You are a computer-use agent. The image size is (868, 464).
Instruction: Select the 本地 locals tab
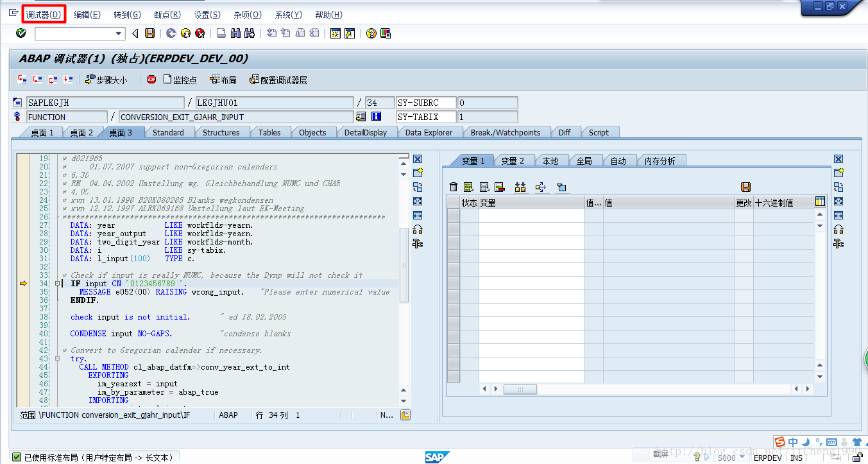point(550,161)
